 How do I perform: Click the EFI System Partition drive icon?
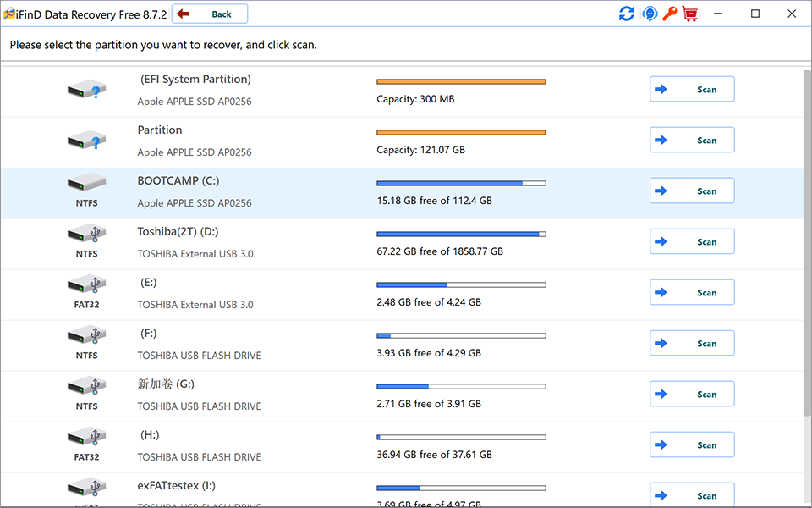86,90
